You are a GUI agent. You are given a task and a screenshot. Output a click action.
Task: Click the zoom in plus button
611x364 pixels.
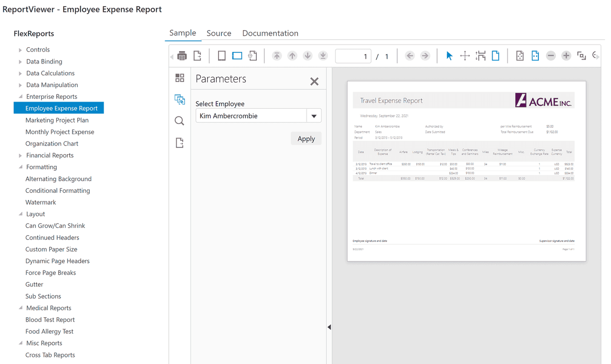(x=566, y=56)
